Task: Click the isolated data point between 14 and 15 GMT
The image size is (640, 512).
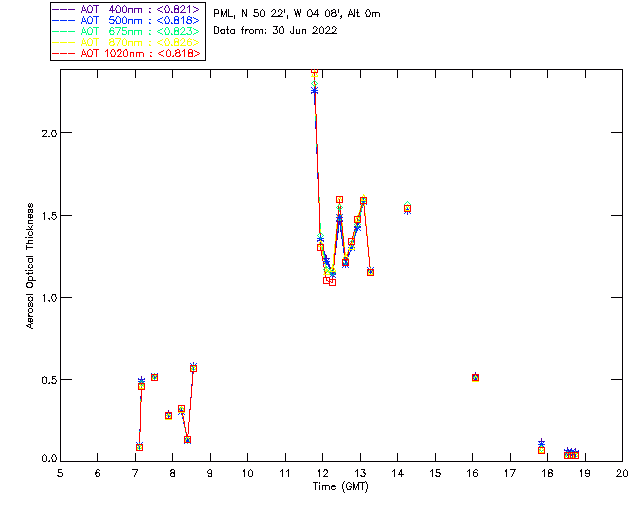Action: point(407,208)
